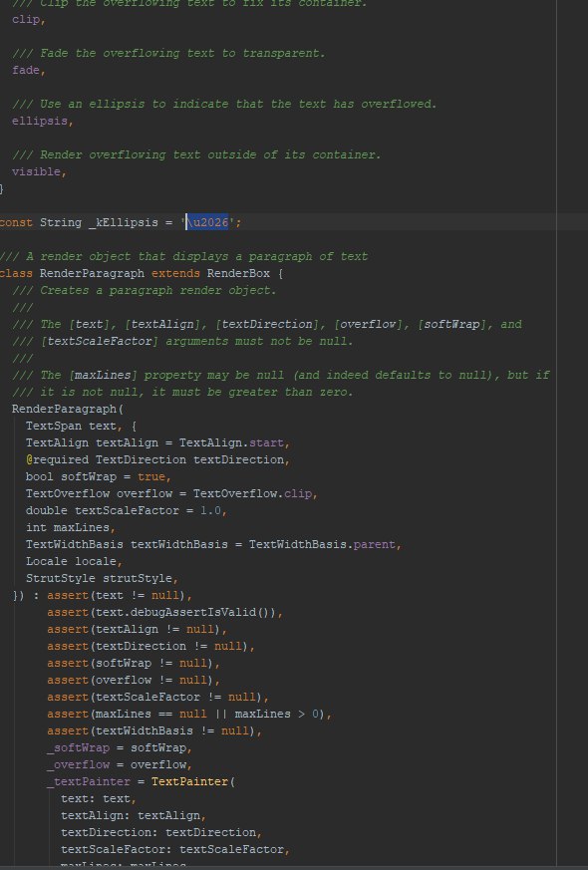Click the line 'assert(softWrap != null),'

click(134, 663)
